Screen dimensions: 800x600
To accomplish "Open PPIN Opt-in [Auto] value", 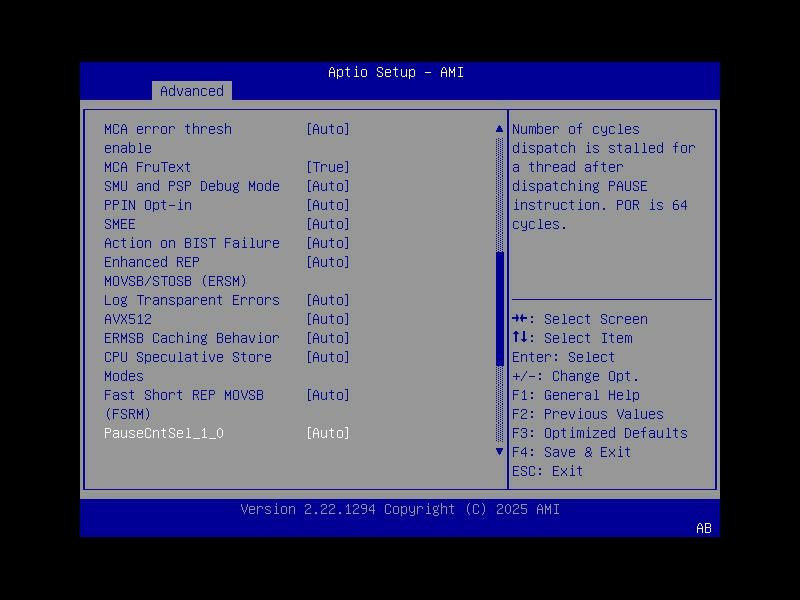I will click(x=328, y=205).
